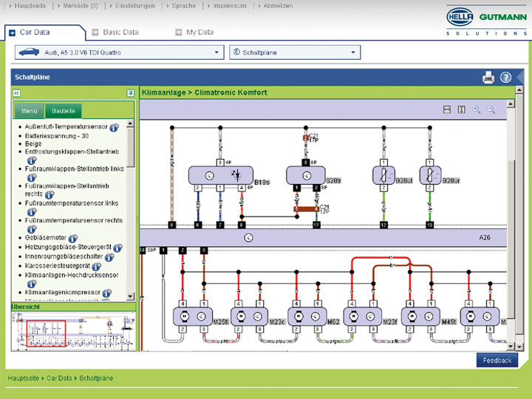Viewport: 532px width, 399px height.
Task: Show info for Außenluft-Temperatursensor
Action: click(x=115, y=127)
